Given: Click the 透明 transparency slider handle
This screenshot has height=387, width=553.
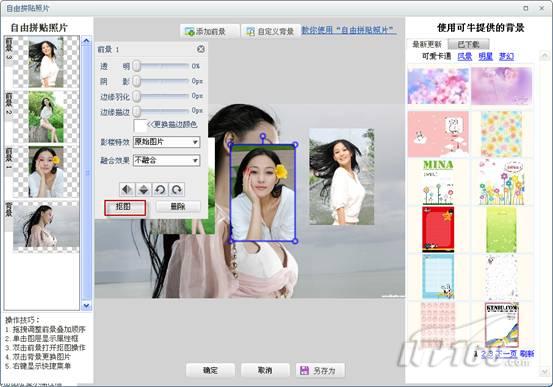Looking at the screenshot, I should pos(136,66).
